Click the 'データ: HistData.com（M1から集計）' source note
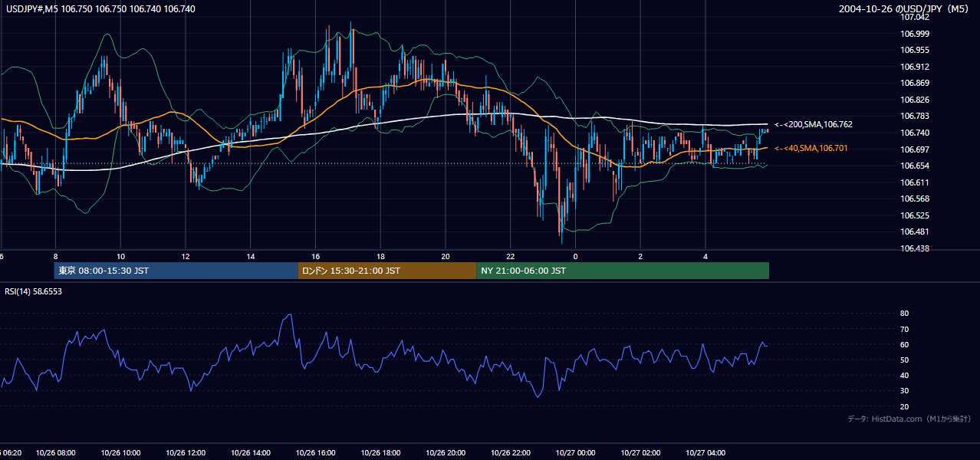Screen dimensions: 980x460 coord(909,419)
